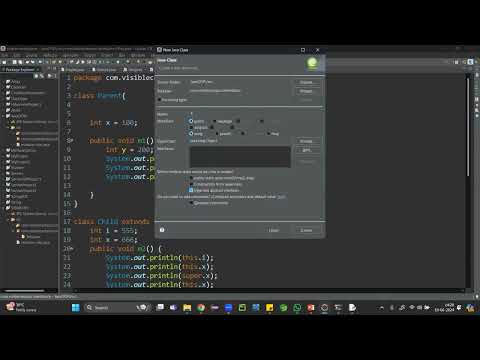Select the Package Explorer view tab
Viewport: 480px width, 360px height.
pos(20,69)
